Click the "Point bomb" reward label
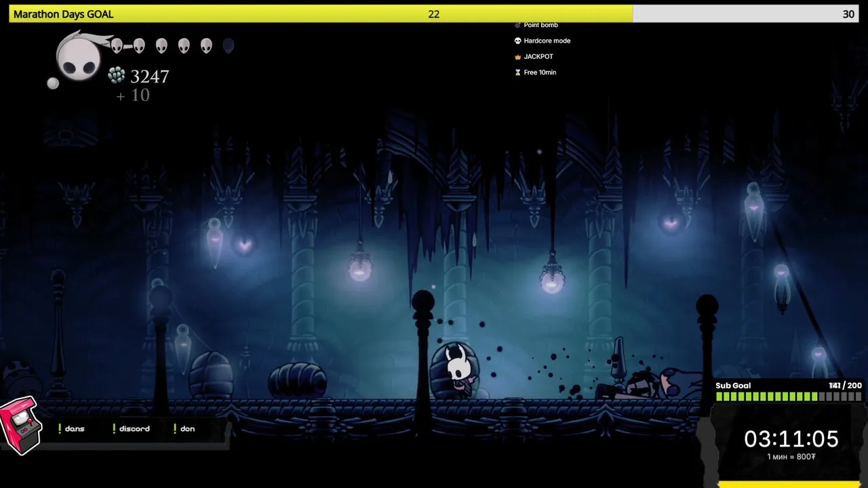This screenshot has height=488, width=868. (540, 25)
